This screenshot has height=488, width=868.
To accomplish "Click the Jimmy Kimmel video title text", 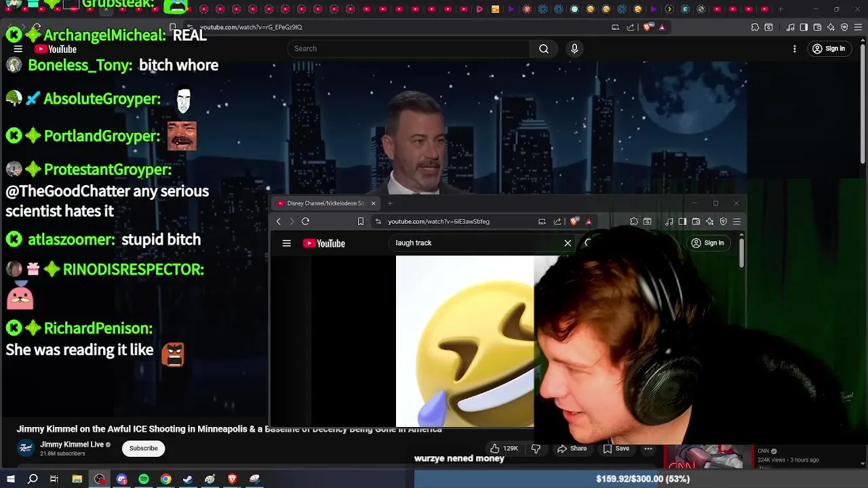I will (x=229, y=429).
